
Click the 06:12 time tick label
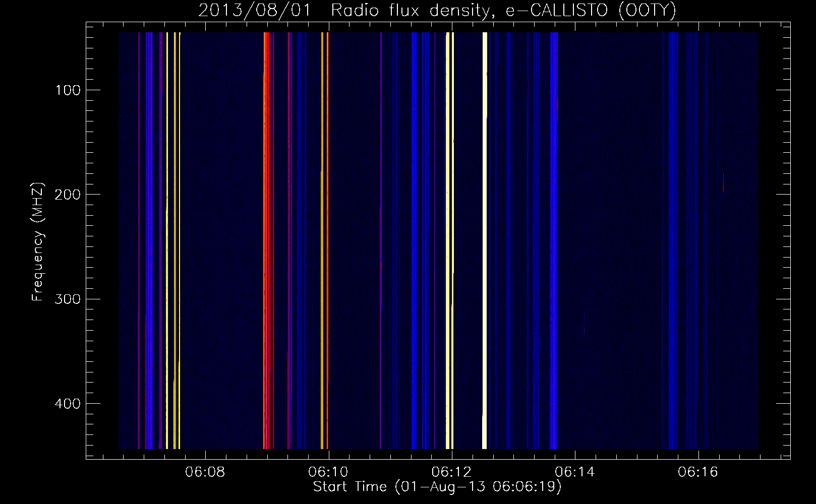coord(452,472)
